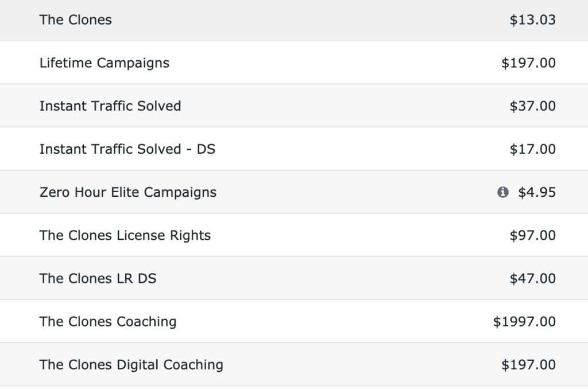Click the $197.00 Digital Coaching price
Screen dimensions: 588x389
click(x=528, y=365)
